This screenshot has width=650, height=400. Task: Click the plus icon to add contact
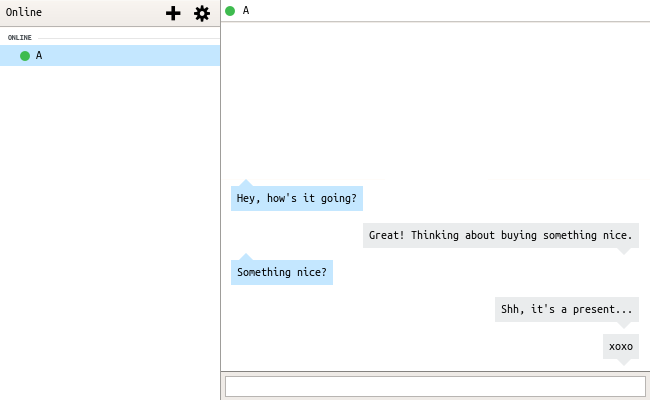pyautogui.click(x=173, y=13)
